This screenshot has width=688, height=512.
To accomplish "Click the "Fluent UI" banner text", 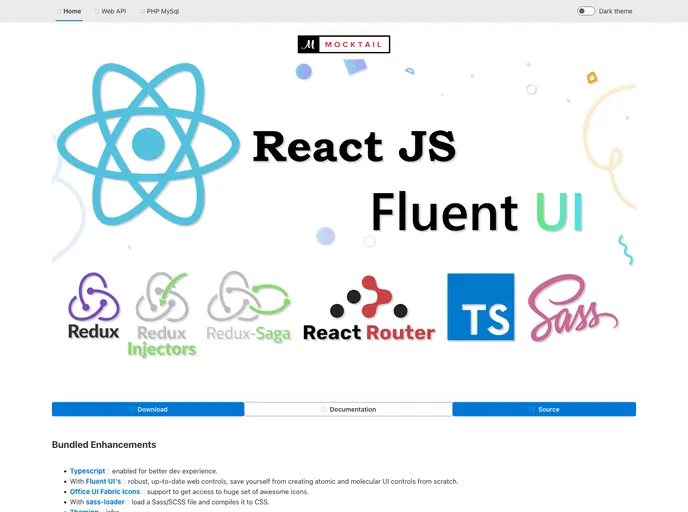I will 475,212.
